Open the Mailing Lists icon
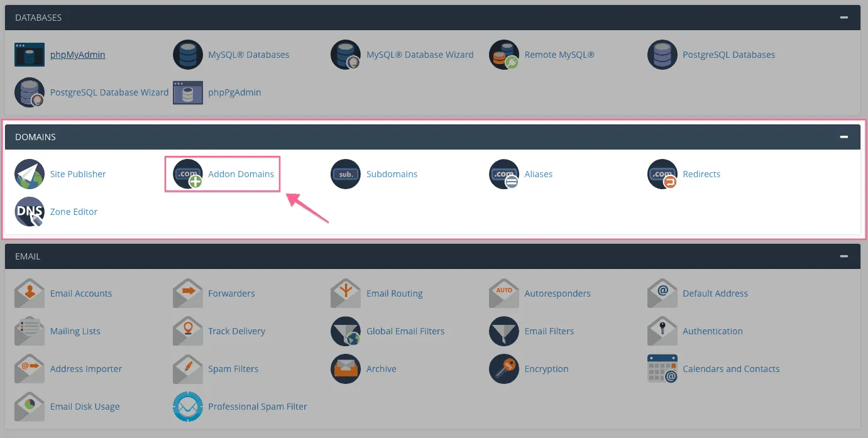This screenshot has height=438, width=868. [x=30, y=331]
